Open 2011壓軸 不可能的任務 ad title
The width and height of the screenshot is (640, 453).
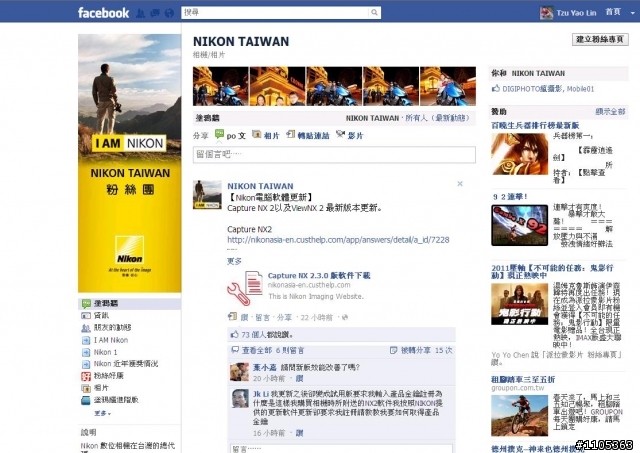tap(552, 271)
